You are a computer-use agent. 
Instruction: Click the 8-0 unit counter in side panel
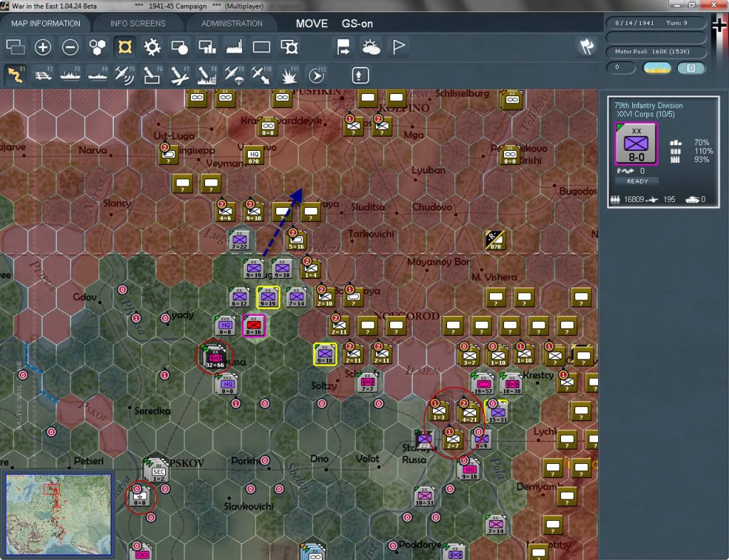[636, 144]
